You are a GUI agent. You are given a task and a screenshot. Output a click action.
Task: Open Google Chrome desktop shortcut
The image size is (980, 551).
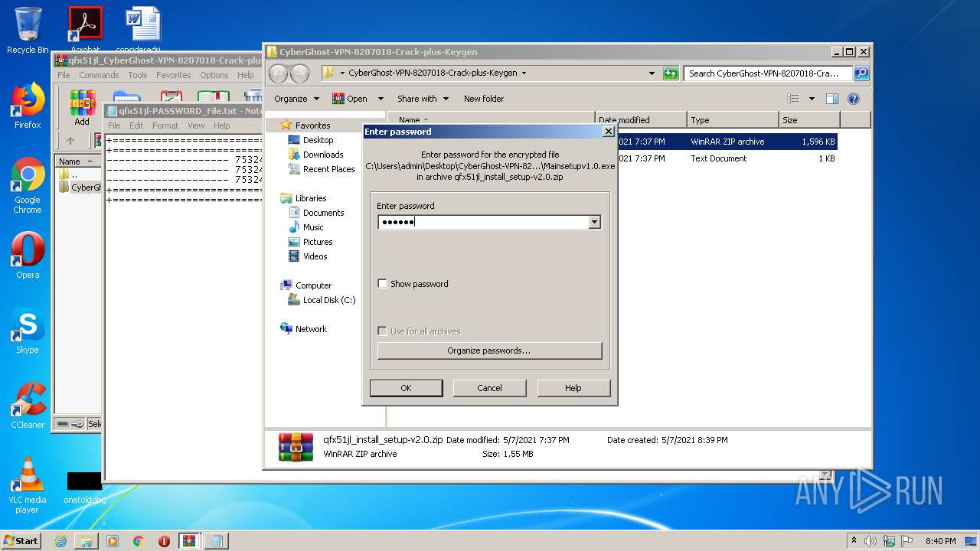pos(28,185)
